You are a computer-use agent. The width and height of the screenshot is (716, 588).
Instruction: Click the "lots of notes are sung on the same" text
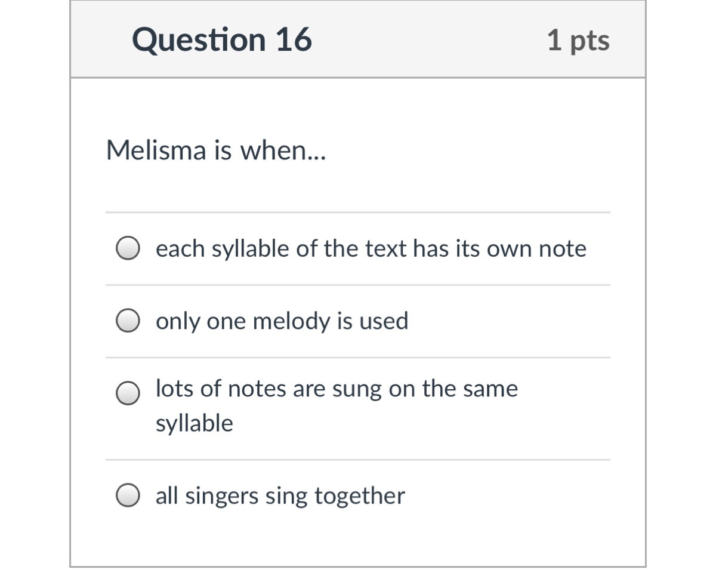337,389
